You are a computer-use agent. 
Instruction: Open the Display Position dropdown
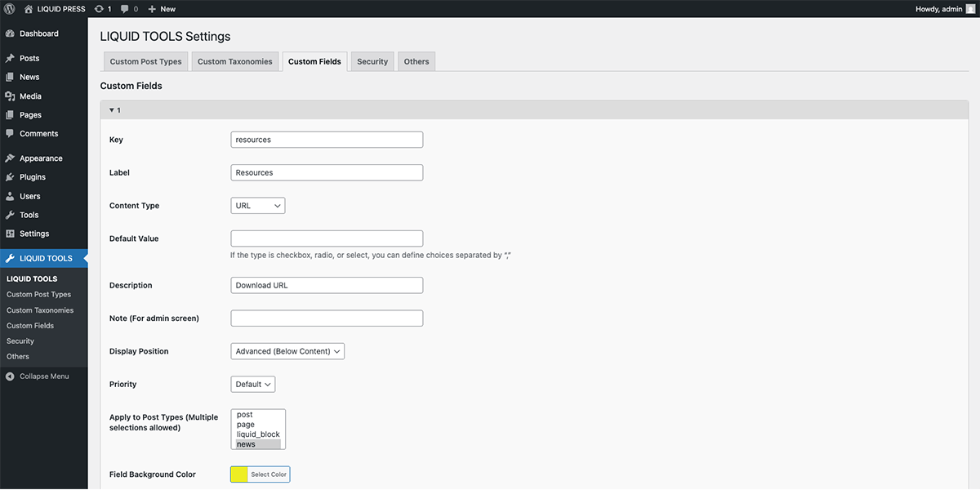point(287,351)
